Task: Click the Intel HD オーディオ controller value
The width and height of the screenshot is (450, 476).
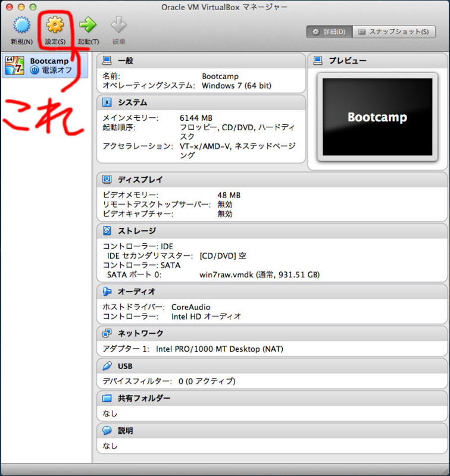Action: [207, 317]
